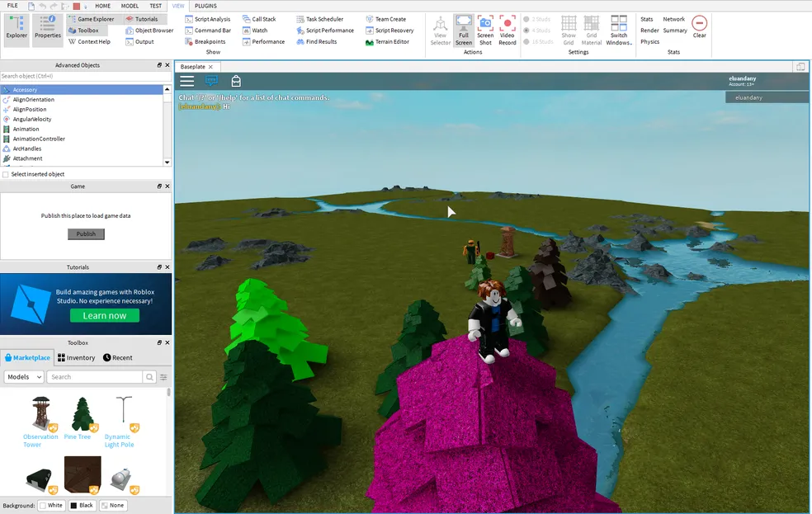This screenshot has width=812, height=514.
Task: Open the Explorer panel
Action: click(x=17, y=30)
